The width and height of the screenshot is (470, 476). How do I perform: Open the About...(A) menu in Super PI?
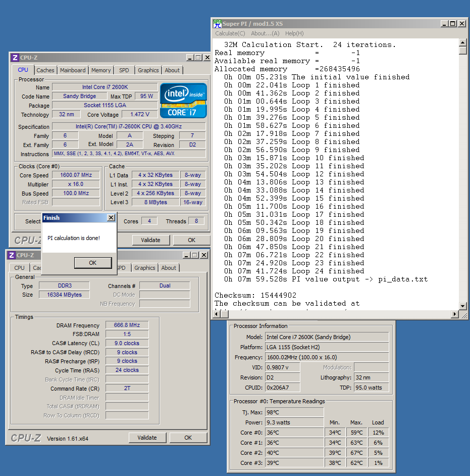266,33
